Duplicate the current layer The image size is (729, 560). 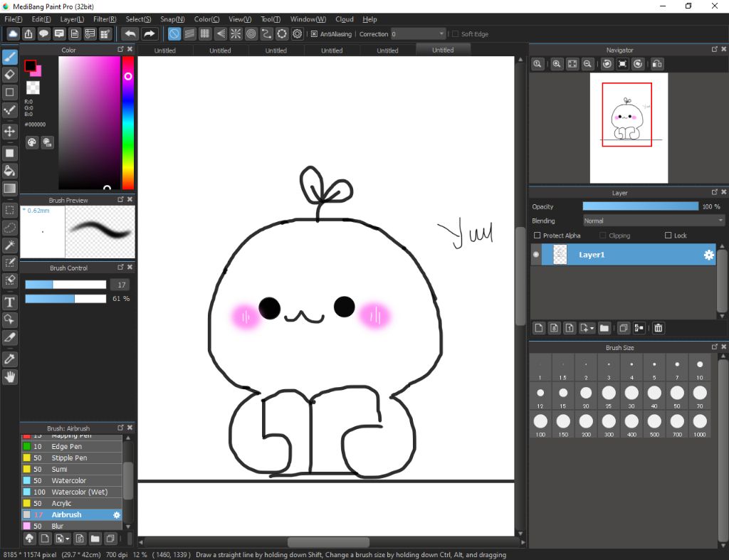point(624,328)
